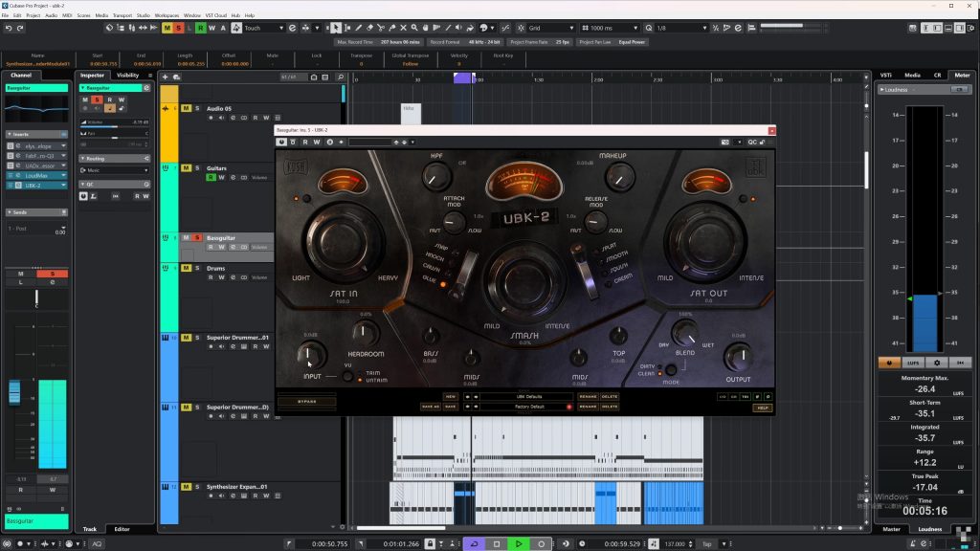
Task: Toggle global Write automation W button
Action: click(x=212, y=28)
